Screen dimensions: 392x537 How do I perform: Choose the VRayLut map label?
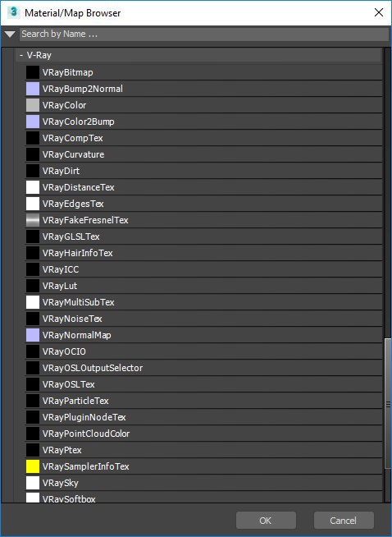[60, 286]
